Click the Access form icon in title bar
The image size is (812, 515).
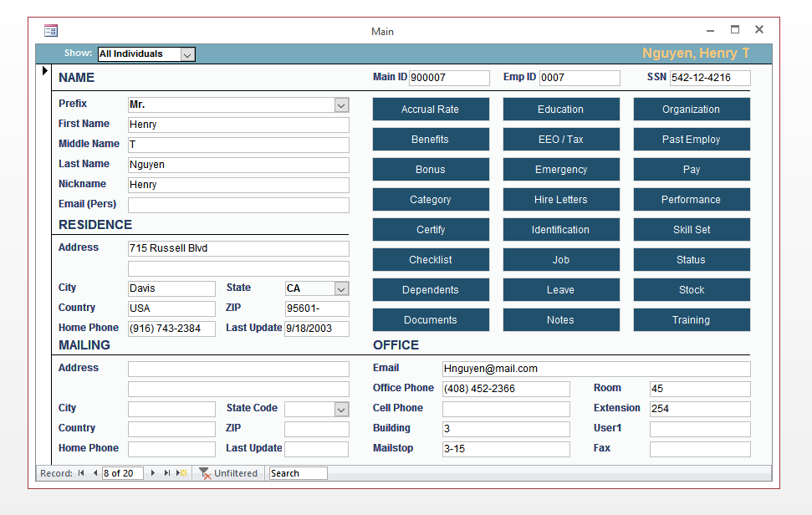pos(51,31)
